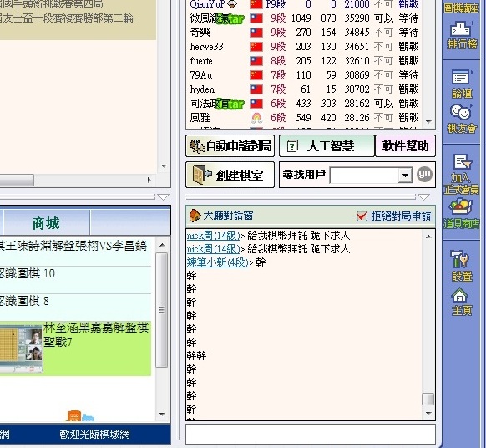Open the 尋找用戶 dropdown arrow

[x=405, y=176]
